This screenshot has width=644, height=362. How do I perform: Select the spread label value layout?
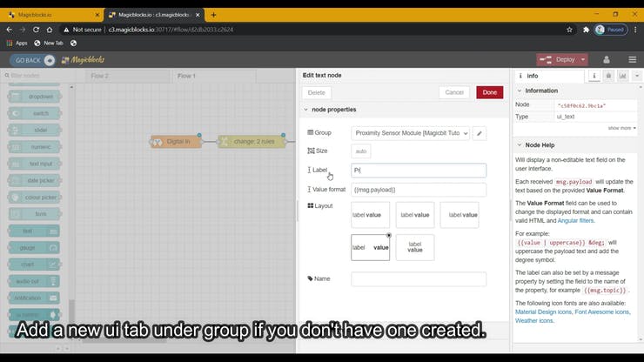(x=370, y=247)
